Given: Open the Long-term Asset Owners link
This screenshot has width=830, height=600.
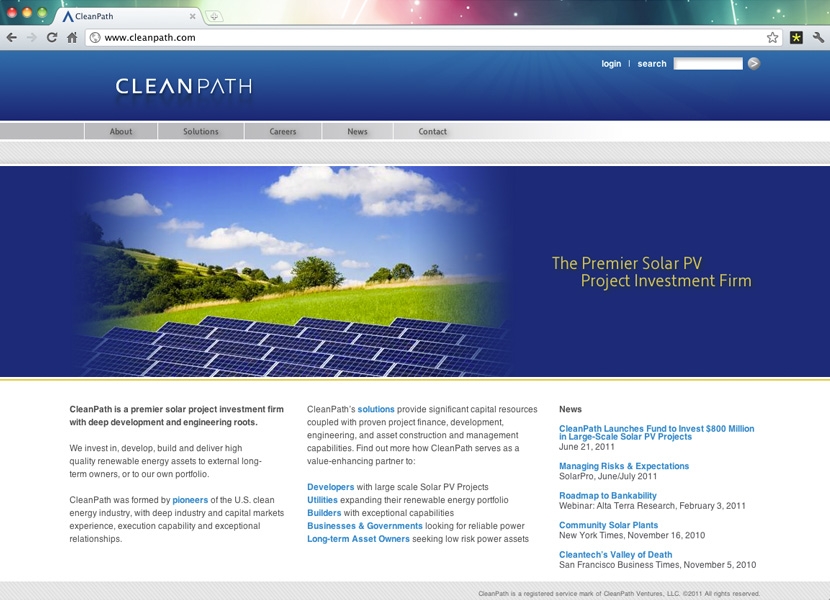Looking at the screenshot, I should 358,539.
